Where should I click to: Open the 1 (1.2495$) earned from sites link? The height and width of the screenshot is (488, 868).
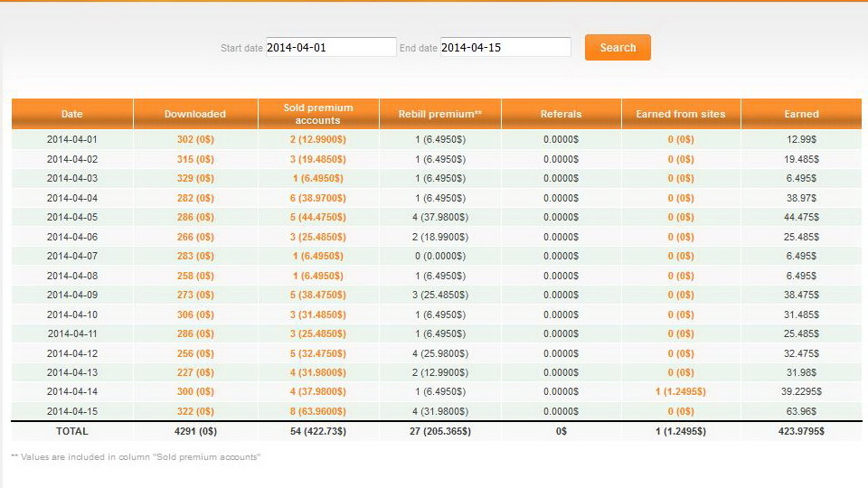pos(680,392)
